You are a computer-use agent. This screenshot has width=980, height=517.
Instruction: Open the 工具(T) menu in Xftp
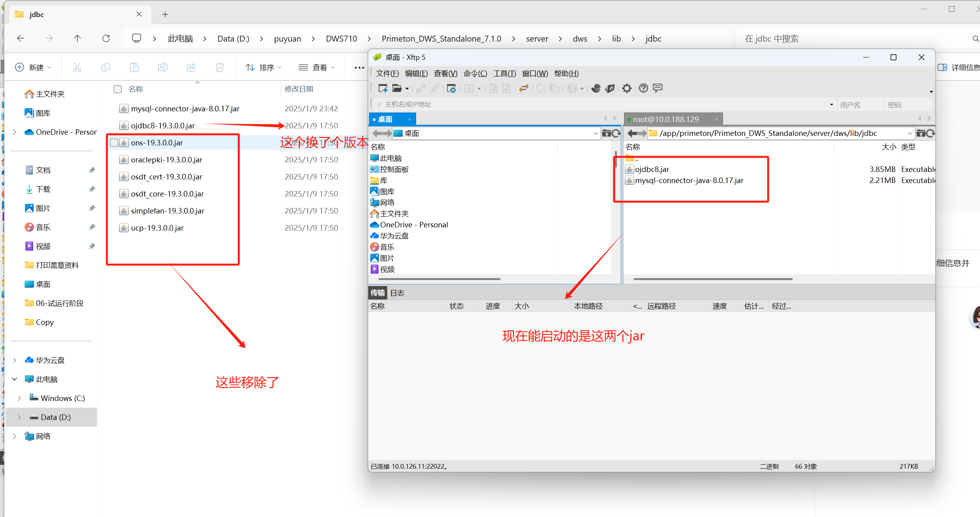tap(504, 74)
